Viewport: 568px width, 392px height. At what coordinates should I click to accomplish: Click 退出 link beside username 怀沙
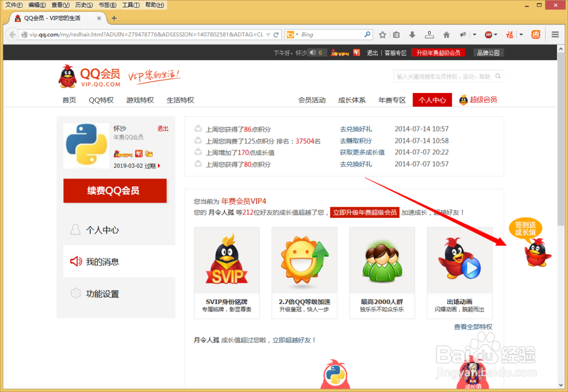(x=162, y=129)
